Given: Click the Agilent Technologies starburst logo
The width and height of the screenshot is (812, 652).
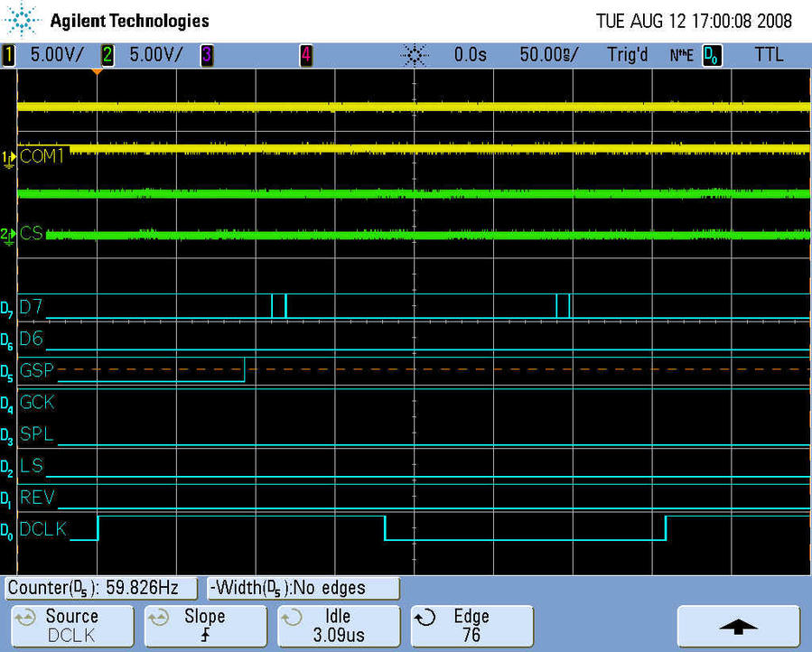Looking at the screenshot, I should [23, 20].
